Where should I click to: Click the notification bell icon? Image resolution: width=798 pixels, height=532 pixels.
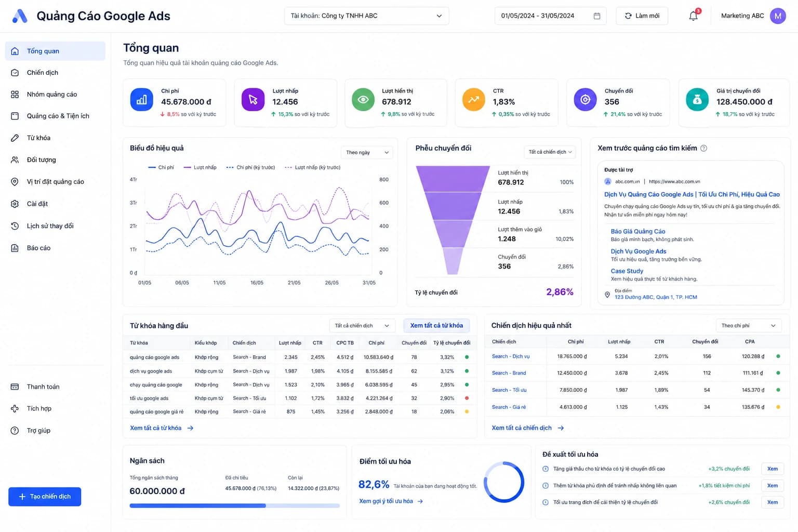tap(693, 16)
